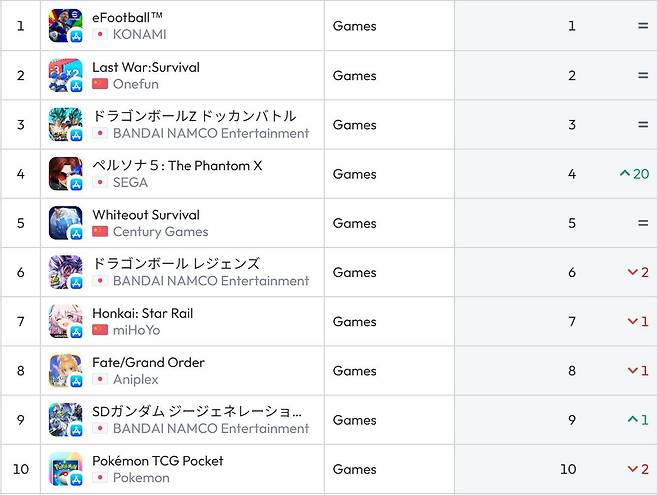The width and height of the screenshot is (658, 495).
Task: Open miHoYo publisher page
Action: pos(136,330)
